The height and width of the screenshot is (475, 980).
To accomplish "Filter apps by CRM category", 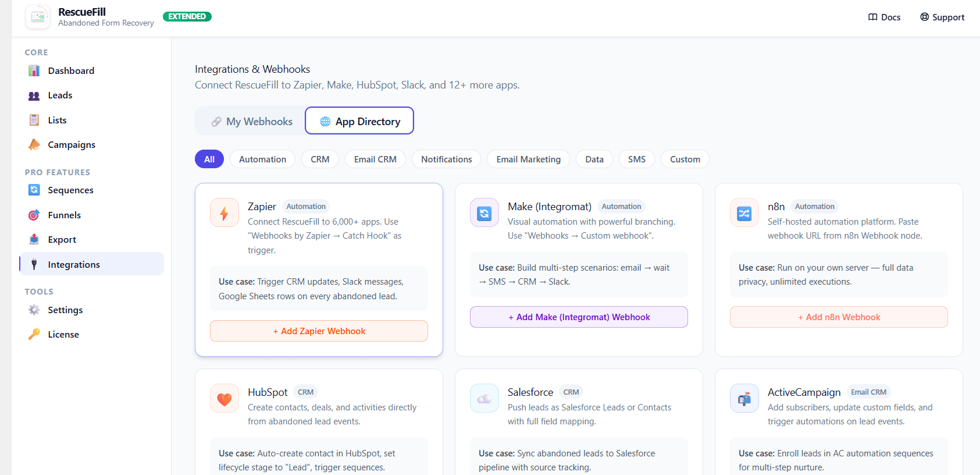I will click(320, 159).
